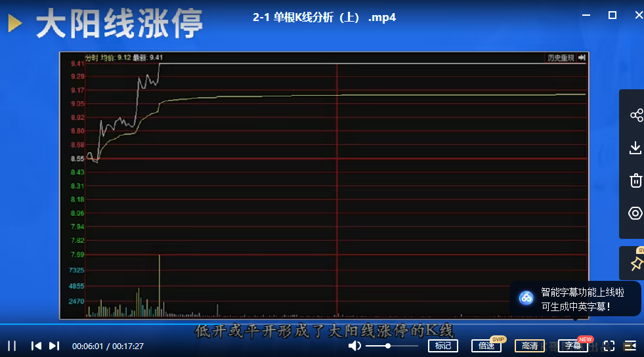The image size is (644, 357).
Task: Change video quality via 高清
Action: (530, 346)
